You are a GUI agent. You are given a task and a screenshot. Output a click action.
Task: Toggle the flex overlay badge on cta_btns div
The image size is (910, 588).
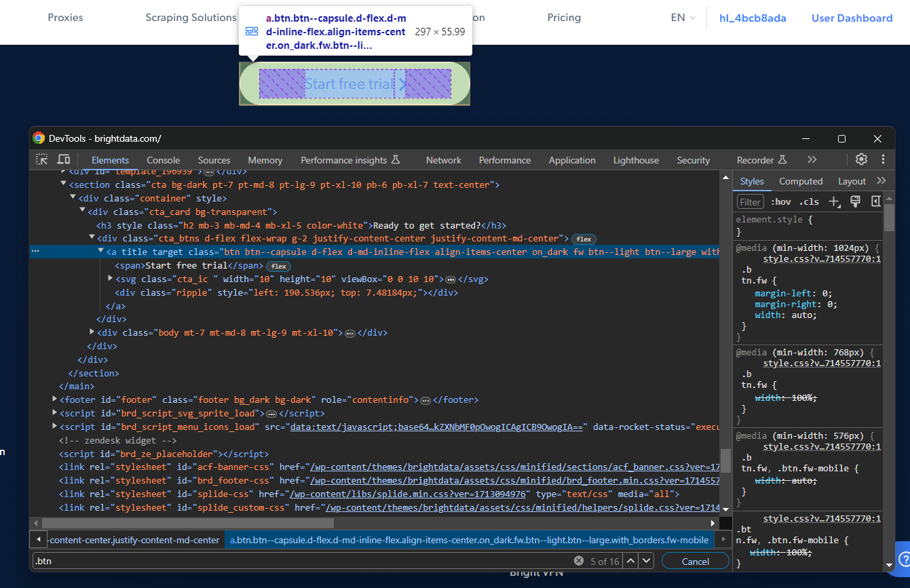pos(583,239)
